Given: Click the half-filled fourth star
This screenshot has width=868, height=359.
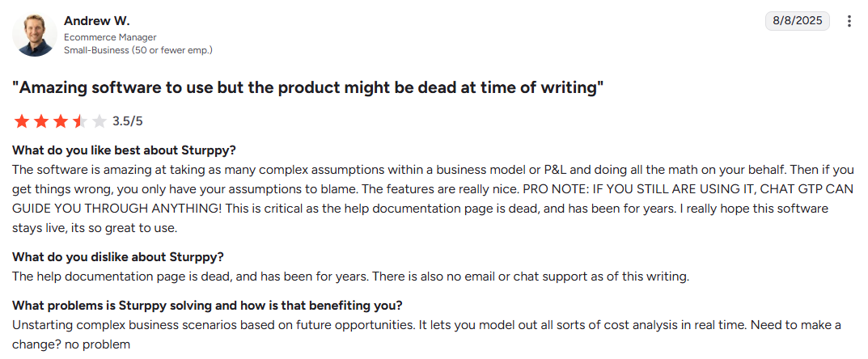Looking at the screenshot, I should tap(80, 121).
